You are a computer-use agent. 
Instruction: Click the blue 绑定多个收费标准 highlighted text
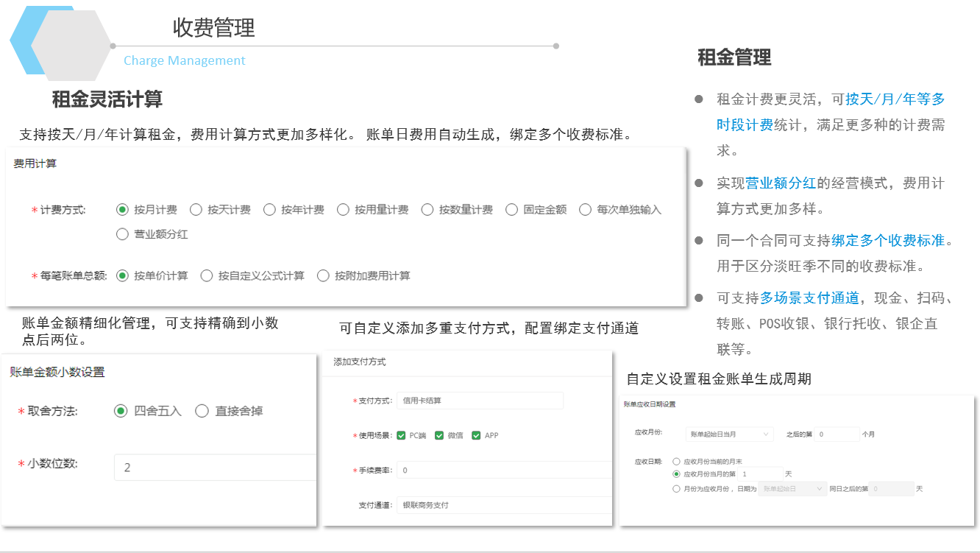(x=888, y=240)
